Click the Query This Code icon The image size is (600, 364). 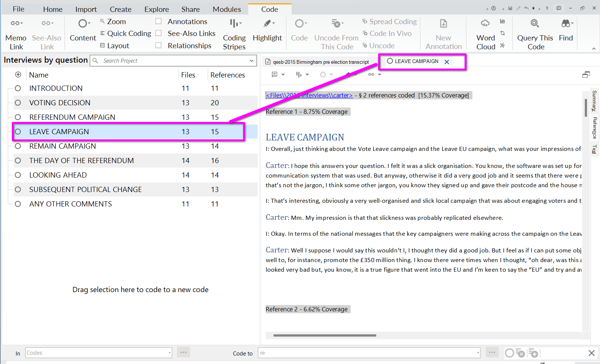535,24
